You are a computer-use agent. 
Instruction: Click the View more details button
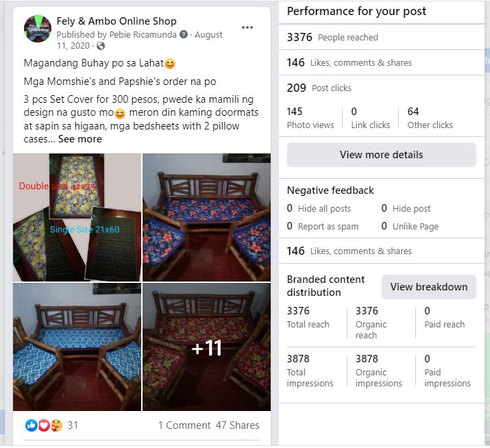tap(381, 155)
